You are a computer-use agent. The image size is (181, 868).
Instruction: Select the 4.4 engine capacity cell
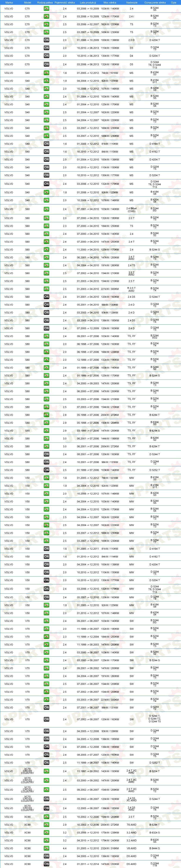65,849
